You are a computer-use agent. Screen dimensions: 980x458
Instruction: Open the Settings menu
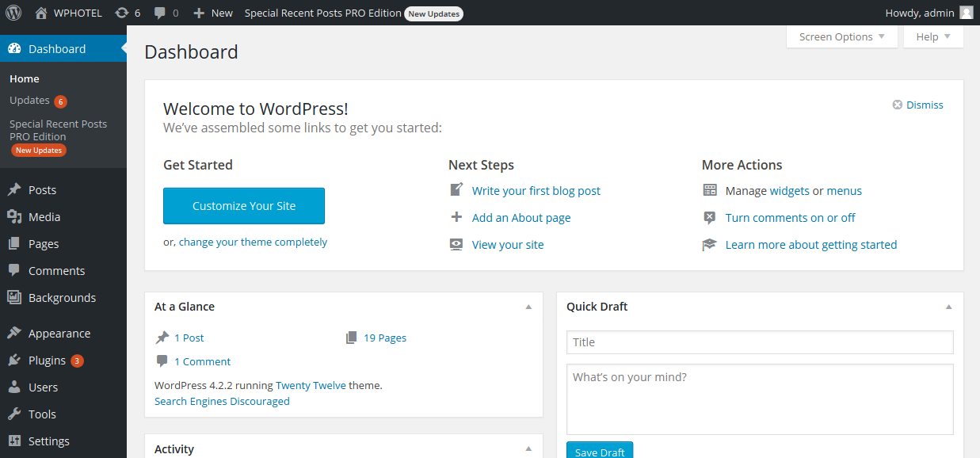[63, 441]
